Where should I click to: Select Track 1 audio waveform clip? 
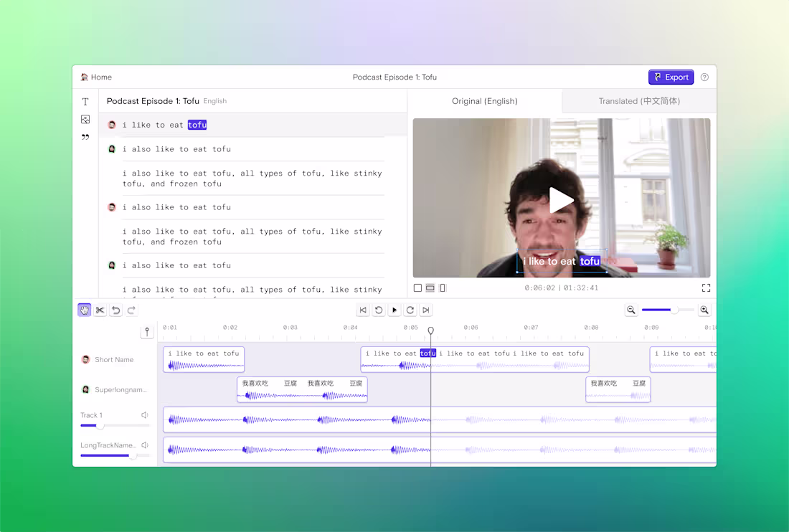(439, 419)
